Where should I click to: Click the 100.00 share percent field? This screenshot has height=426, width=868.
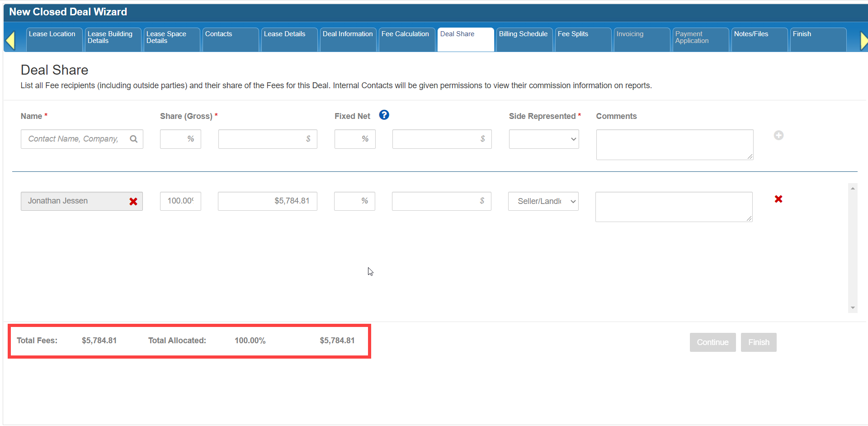tap(180, 201)
